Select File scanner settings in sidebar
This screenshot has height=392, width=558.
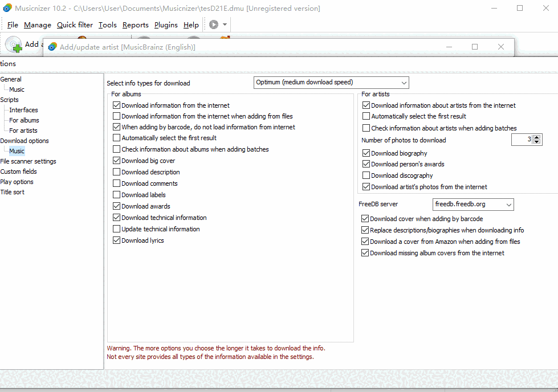pyautogui.click(x=28, y=161)
